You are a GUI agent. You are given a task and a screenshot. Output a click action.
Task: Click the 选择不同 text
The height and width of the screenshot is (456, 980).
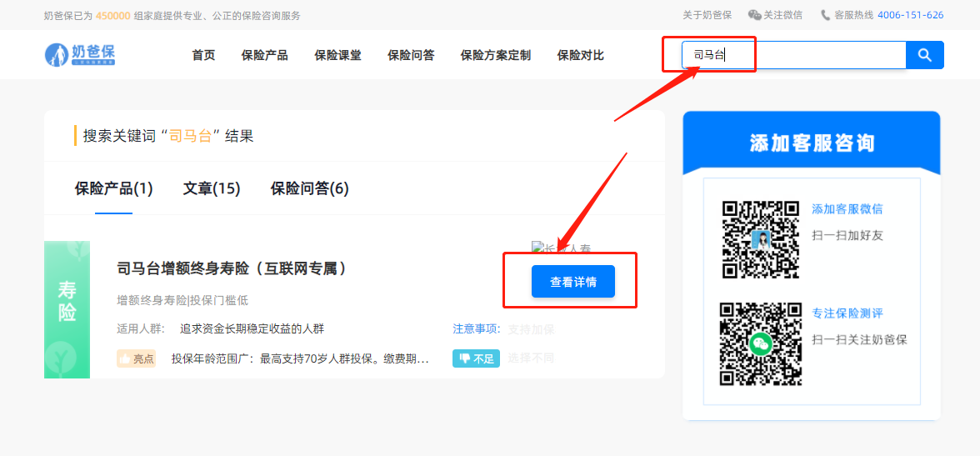click(x=531, y=358)
